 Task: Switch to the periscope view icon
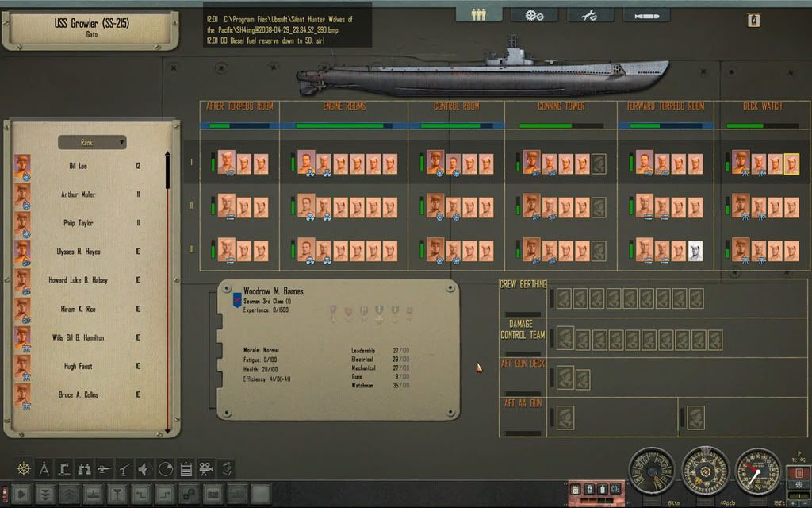click(x=64, y=468)
